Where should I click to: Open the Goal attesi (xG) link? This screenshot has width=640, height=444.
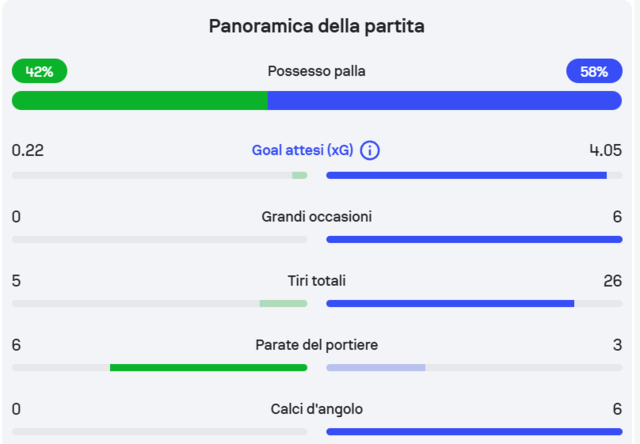302,150
